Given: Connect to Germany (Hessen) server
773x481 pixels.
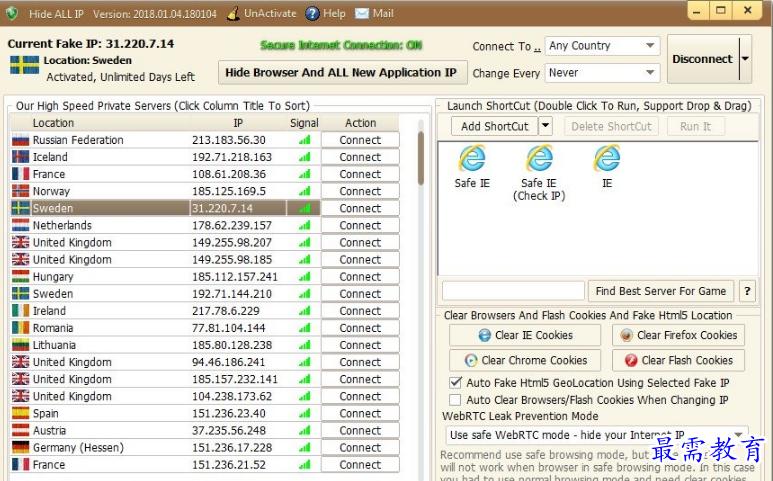Looking at the screenshot, I should point(360,447).
